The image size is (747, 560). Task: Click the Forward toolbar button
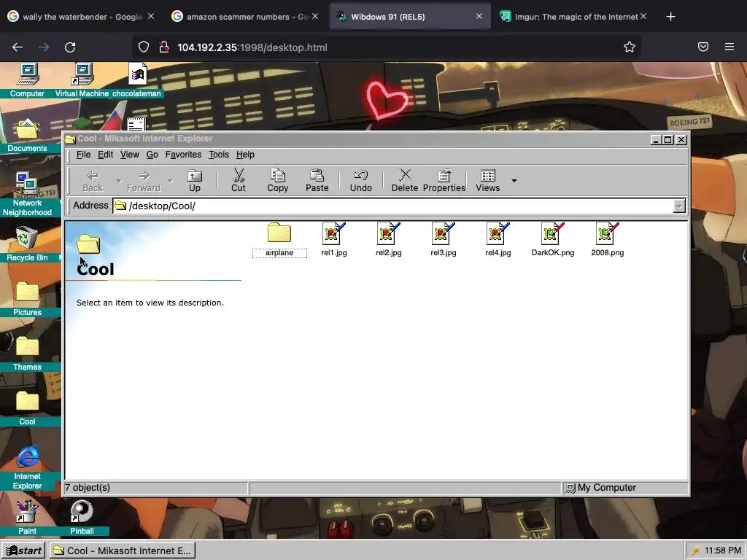pos(144,181)
